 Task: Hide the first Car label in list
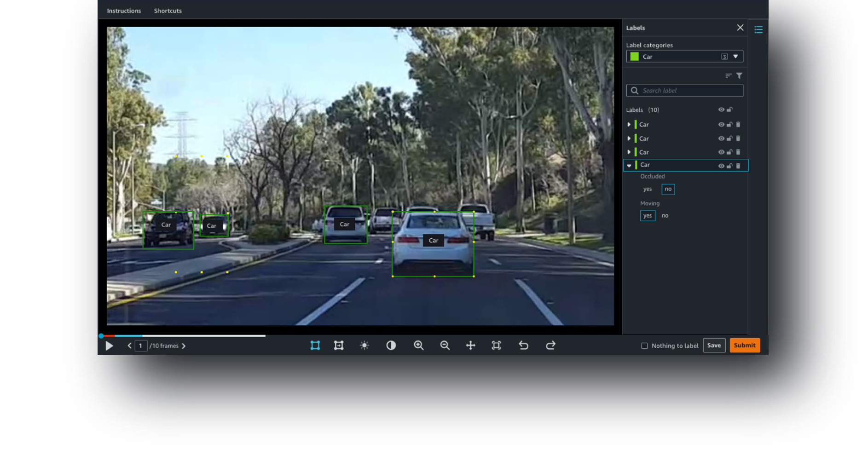(721, 125)
